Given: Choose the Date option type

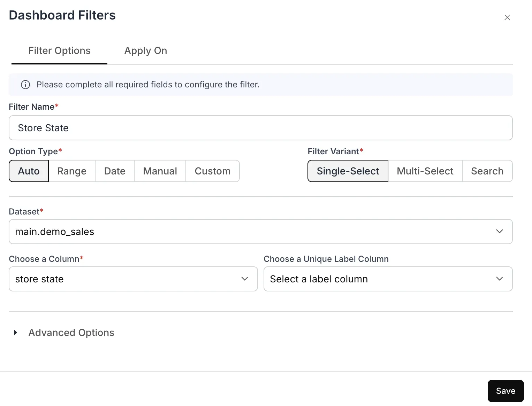Looking at the screenshot, I should [115, 171].
